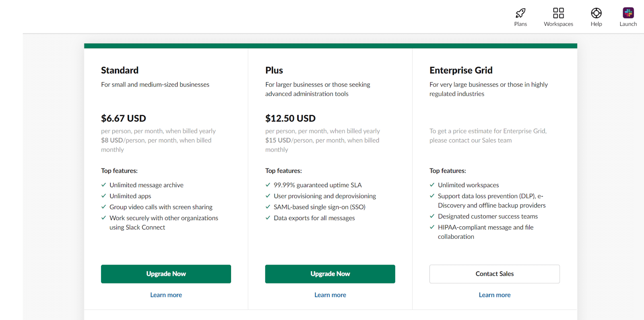
Task: Click the checkmark next to SAML-based single sign-on
Action: 268,207
